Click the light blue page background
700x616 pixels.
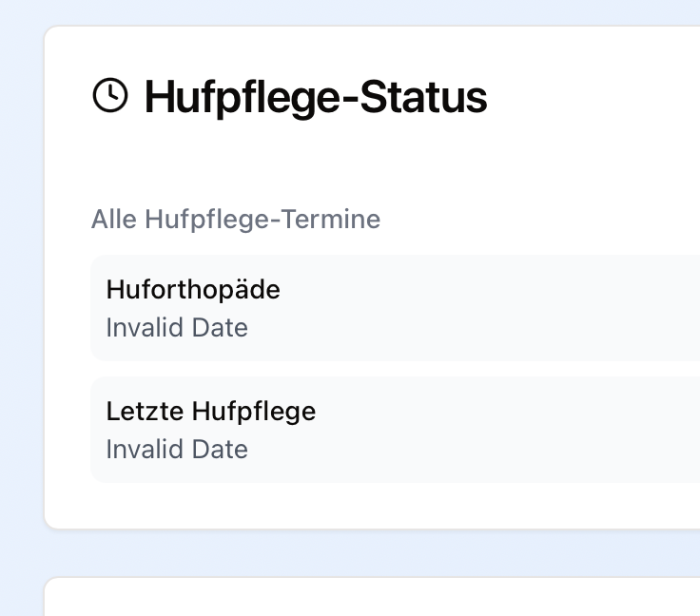pyautogui.click(x=21, y=285)
